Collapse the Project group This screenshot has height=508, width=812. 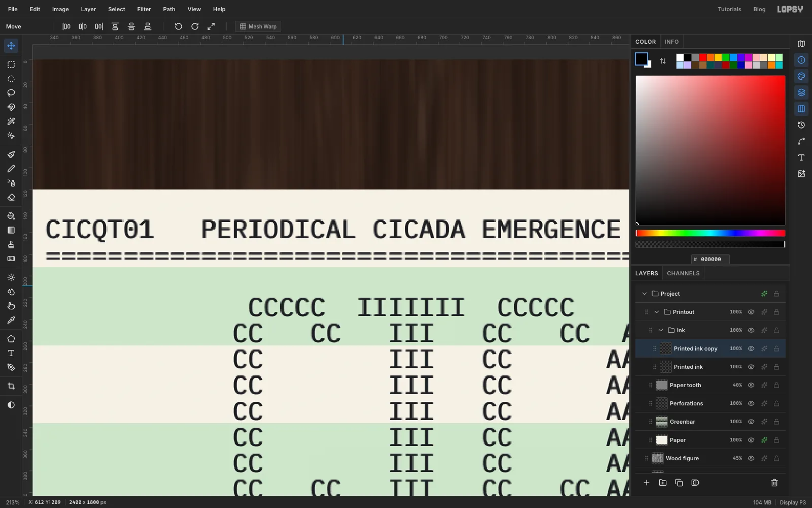[x=645, y=294]
